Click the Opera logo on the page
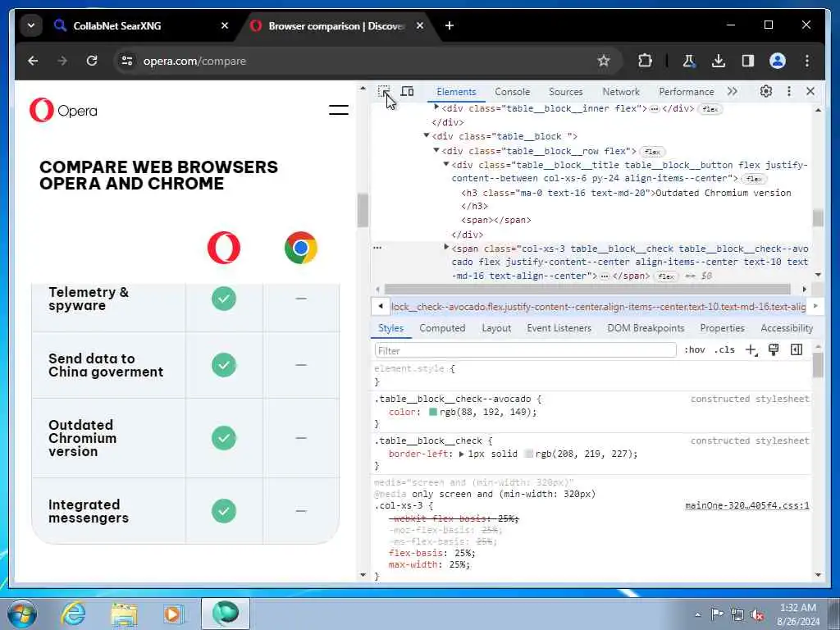Viewport: 840px width, 630px height. (63, 111)
